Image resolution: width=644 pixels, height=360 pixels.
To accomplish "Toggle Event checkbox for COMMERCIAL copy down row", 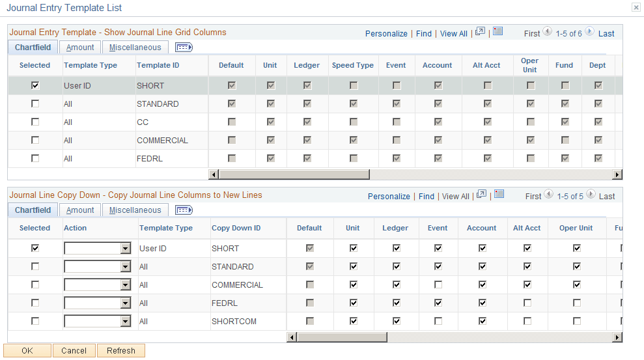I will pos(438,284).
